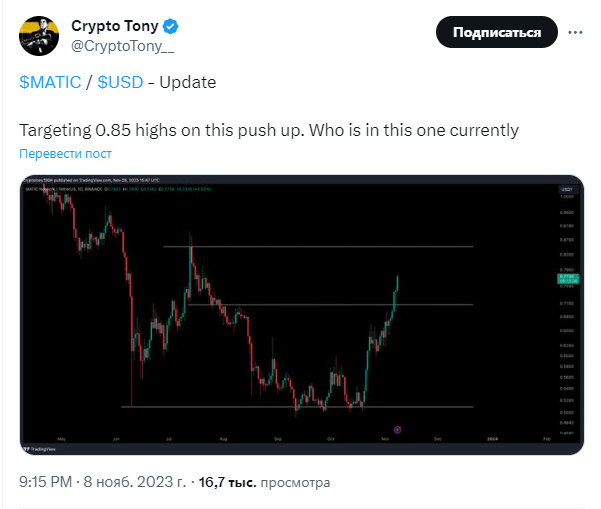Click the green current price label
The width and height of the screenshot is (601, 509).
coord(568,279)
